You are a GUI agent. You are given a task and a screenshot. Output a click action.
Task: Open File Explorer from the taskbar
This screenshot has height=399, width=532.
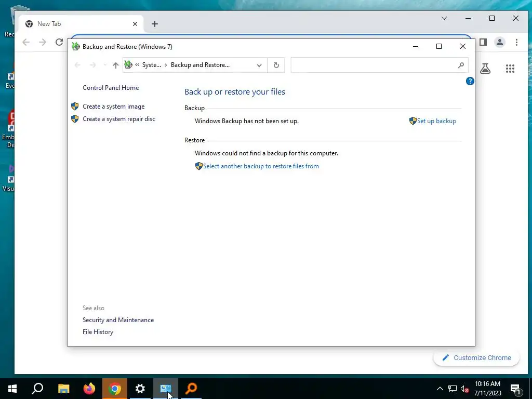[x=63, y=389]
